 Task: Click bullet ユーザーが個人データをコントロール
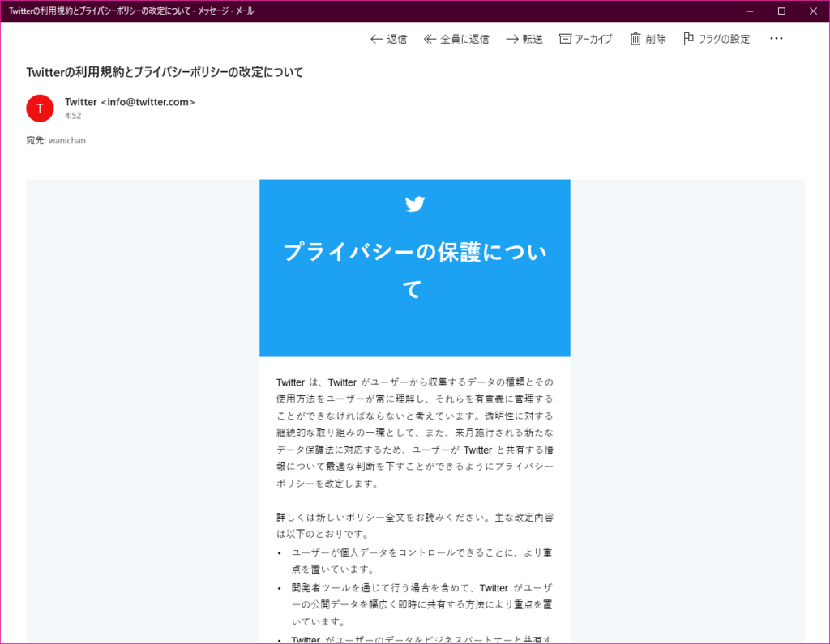tap(421, 561)
